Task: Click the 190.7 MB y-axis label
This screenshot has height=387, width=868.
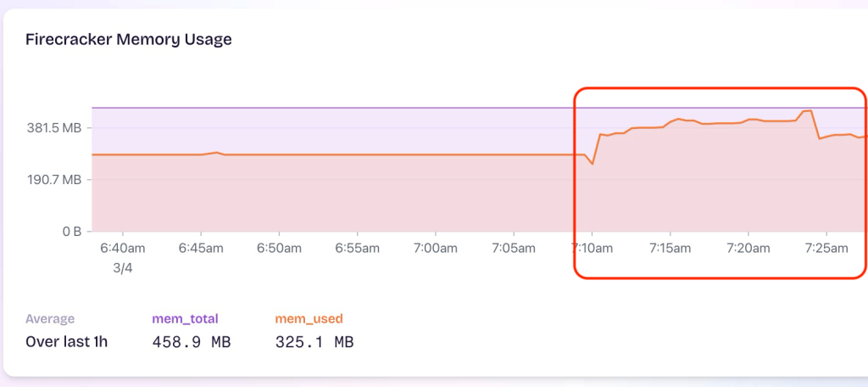Action: click(54, 180)
